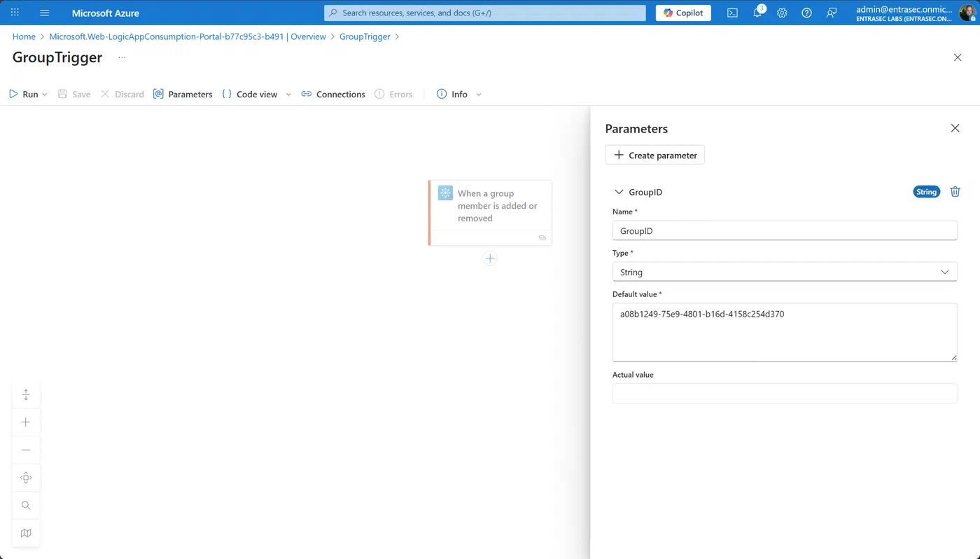Open Connections in the toolbar
This screenshot has height=559, width=980.
click(x=333, y=94)
